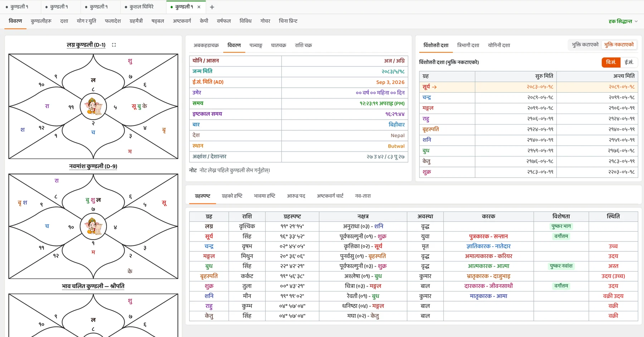Open the केपी section
Screen dimensions: 644x337
[204, 21]
